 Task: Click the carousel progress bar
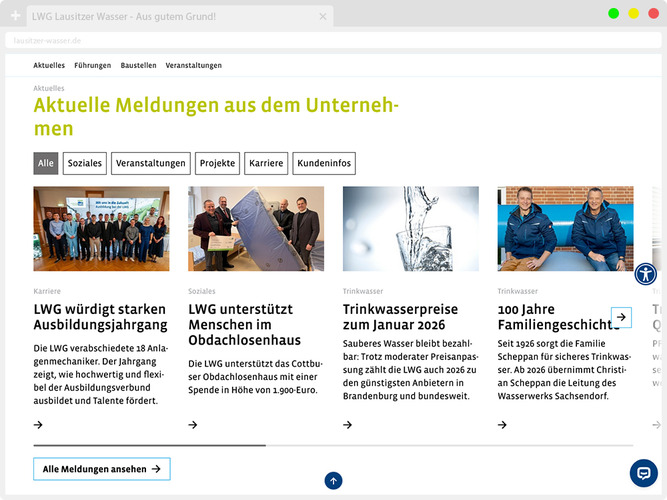(333, 445)
